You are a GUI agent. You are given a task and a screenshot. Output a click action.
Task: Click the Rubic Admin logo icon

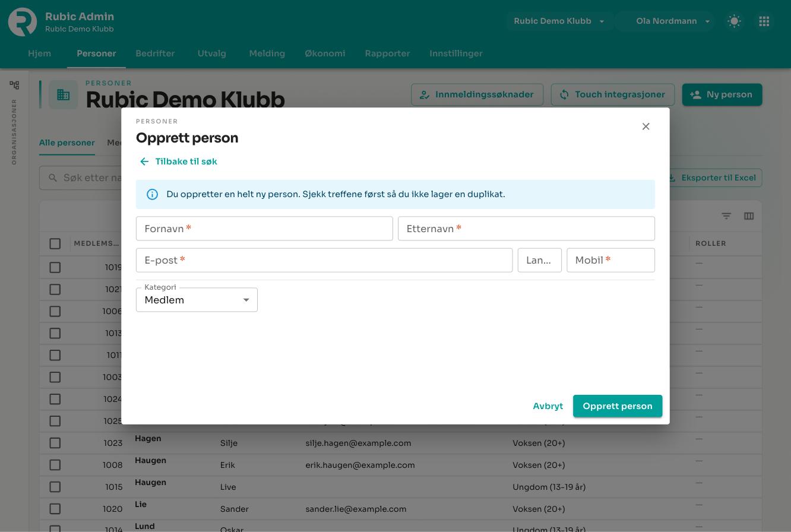tap(23, 22)
